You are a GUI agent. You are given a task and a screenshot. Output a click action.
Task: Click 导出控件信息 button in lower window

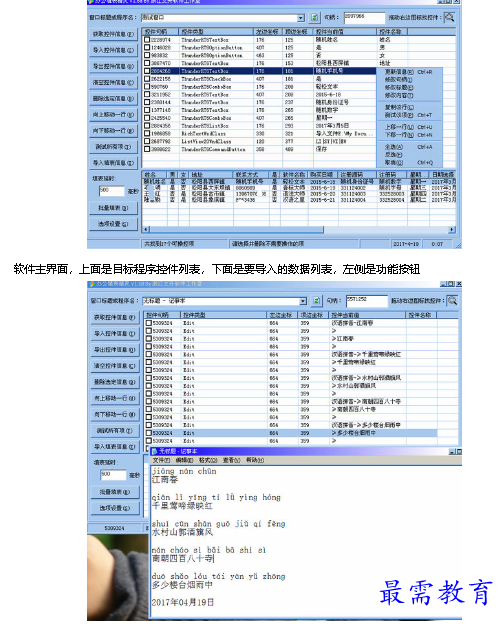tap(115, 350)
